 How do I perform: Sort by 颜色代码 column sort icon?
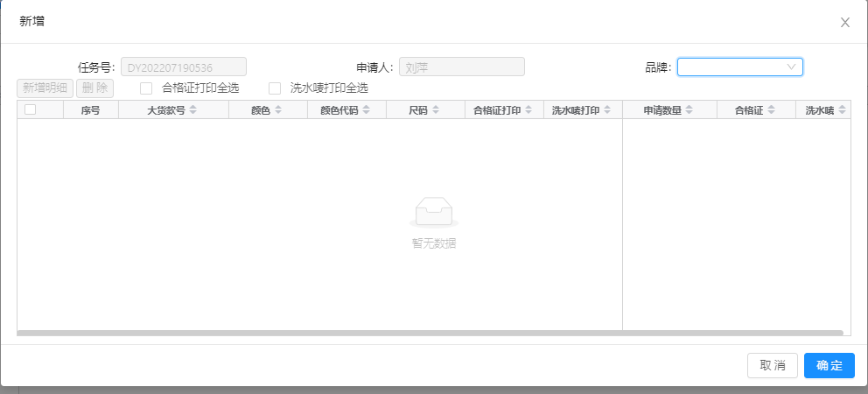(x=367, y=110)
